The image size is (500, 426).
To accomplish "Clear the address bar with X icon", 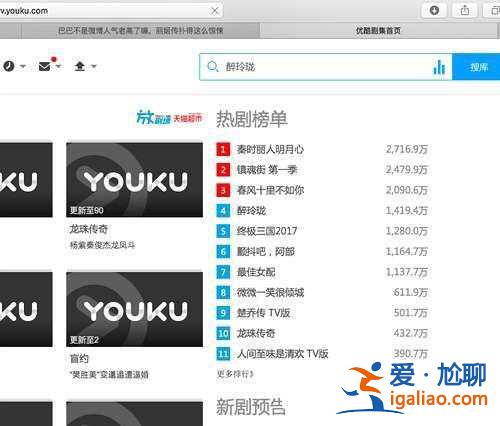I will click(215, 11).
